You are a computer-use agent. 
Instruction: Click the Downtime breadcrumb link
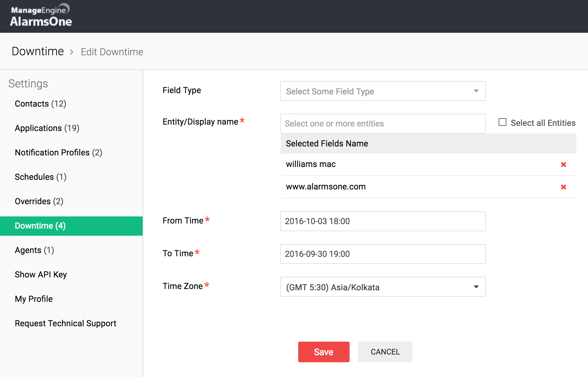click(38, 51)
